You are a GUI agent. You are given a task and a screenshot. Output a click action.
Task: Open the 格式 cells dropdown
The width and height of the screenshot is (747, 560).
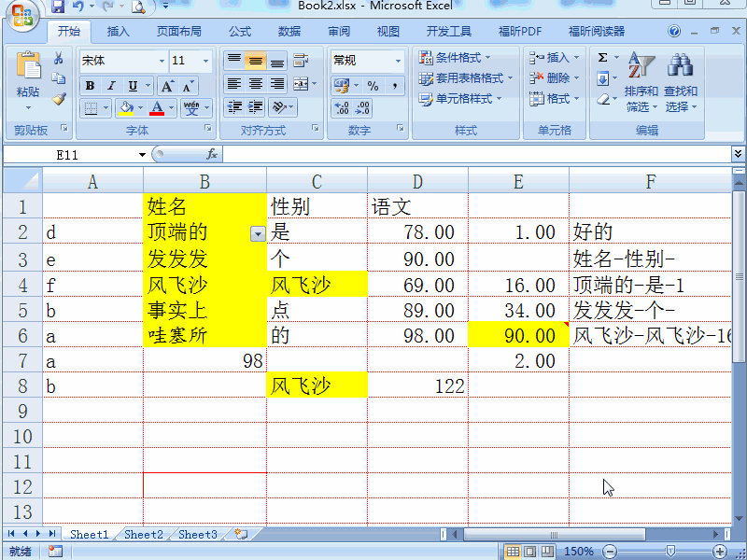(x=554, y=99)
